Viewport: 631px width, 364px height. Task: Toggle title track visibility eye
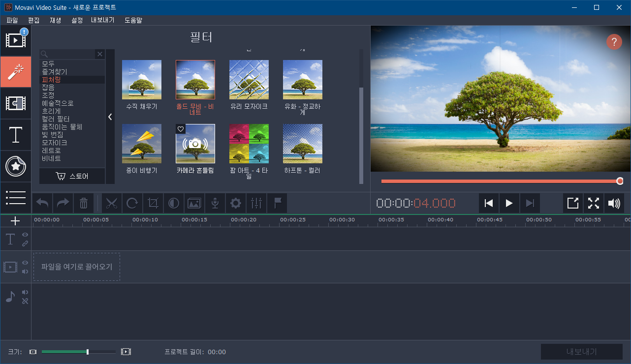coord(25,235)
